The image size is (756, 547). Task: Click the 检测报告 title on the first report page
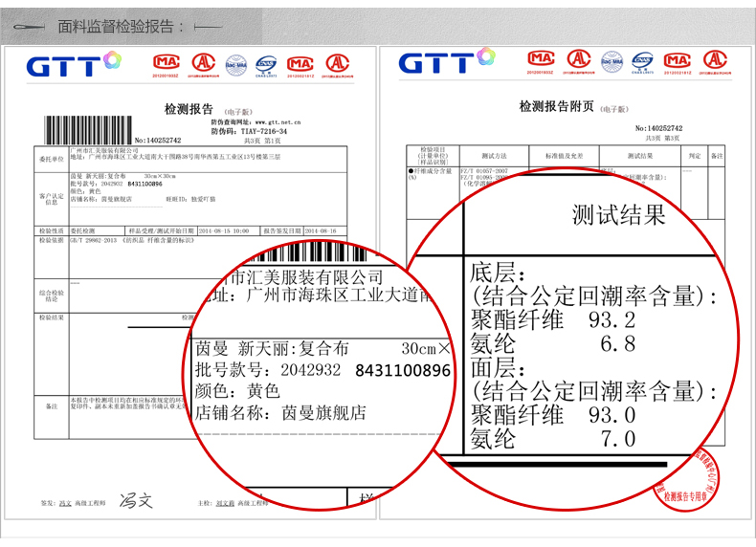(x=189, y=109)
